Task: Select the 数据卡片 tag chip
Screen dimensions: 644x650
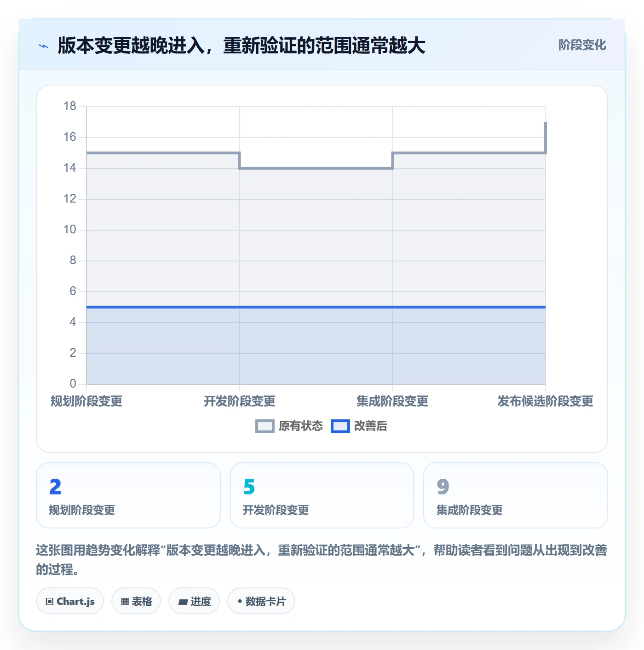Action: point(261,601)
